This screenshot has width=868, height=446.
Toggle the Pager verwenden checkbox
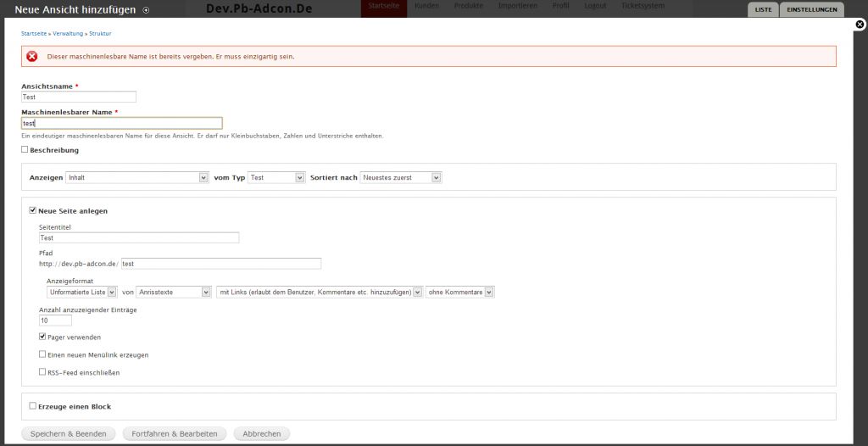click(42, 337)
